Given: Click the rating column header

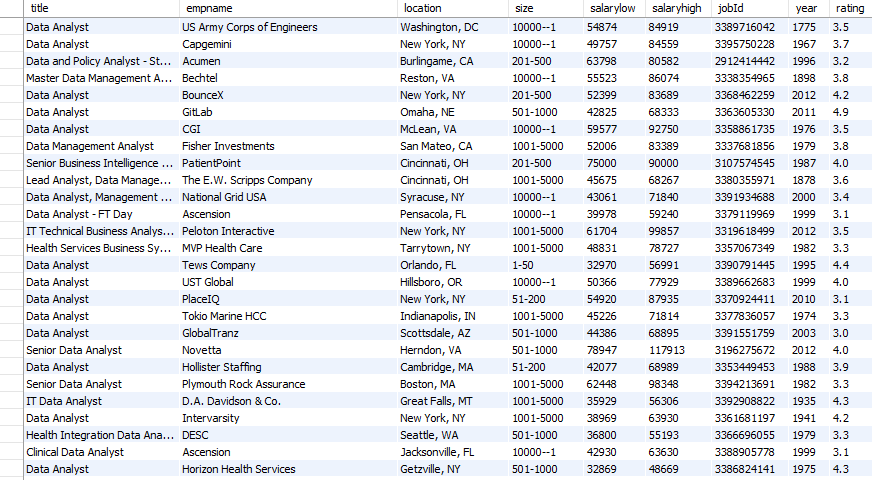Looking at the screenshot, I should tap(850, 8).
